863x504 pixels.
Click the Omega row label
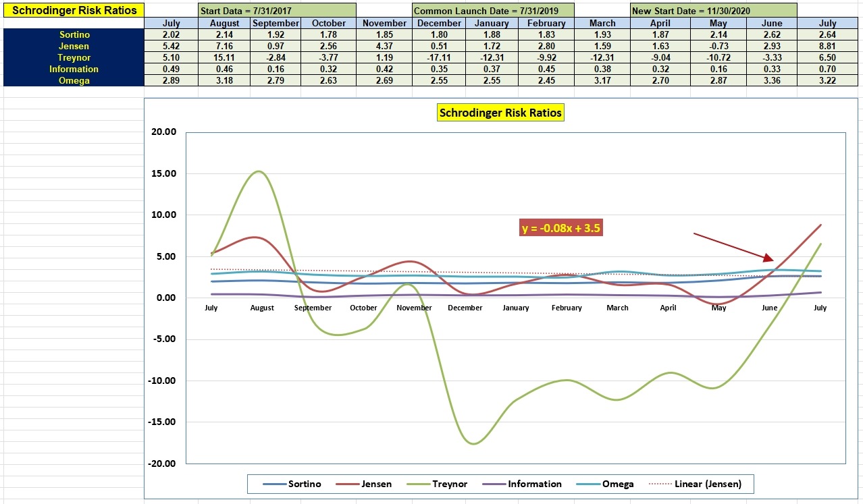coord(74,80)
